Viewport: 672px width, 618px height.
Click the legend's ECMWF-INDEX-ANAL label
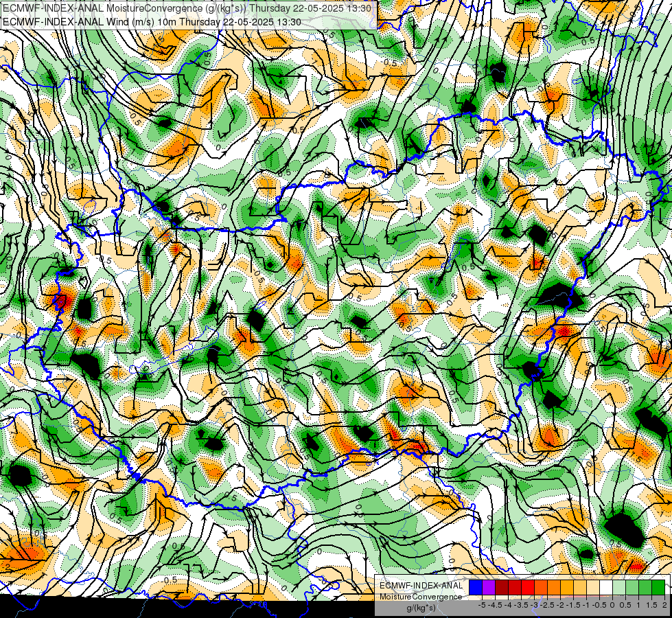(x=421, y=586)
